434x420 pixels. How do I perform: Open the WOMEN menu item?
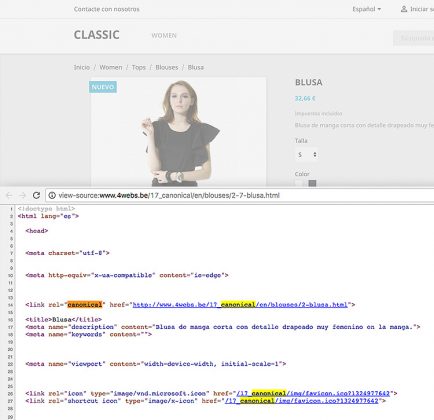[164, 35]
